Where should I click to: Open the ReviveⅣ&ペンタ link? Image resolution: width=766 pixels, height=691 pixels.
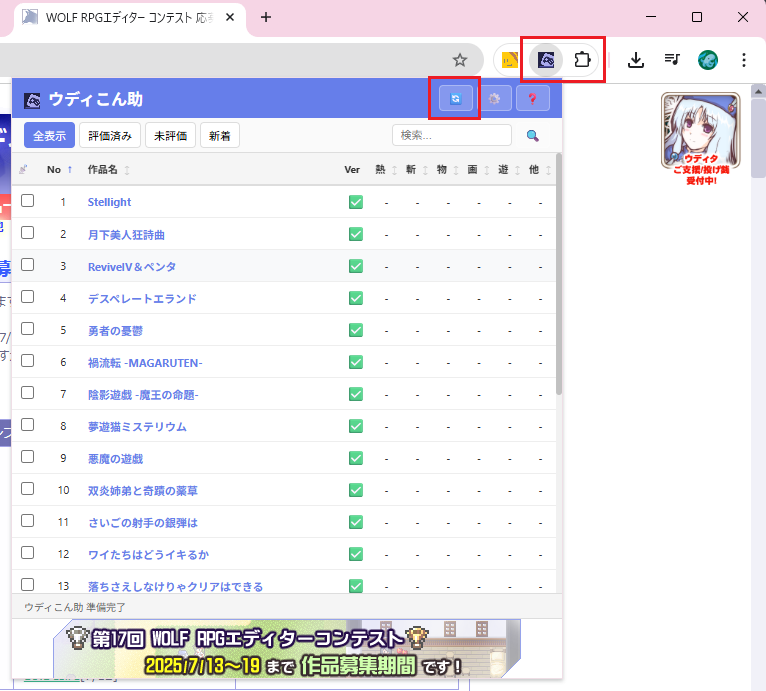[x=132, y=267]
